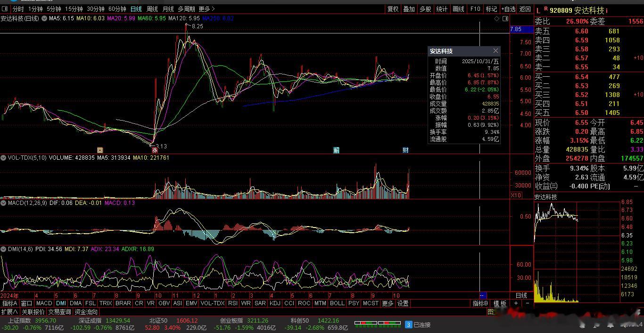Select the 15分钟 period

pyautogui.click(x=74, y=9)
